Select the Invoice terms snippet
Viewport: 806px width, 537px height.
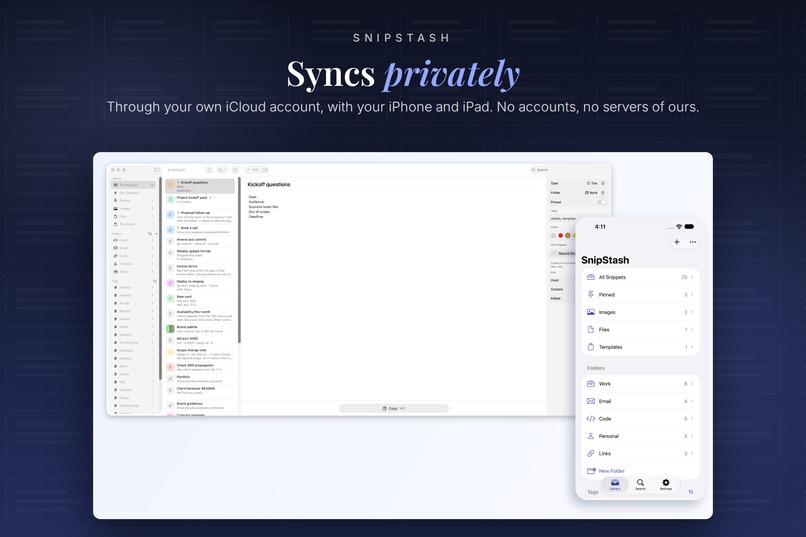pyautogui.click(x=200, y=270)
